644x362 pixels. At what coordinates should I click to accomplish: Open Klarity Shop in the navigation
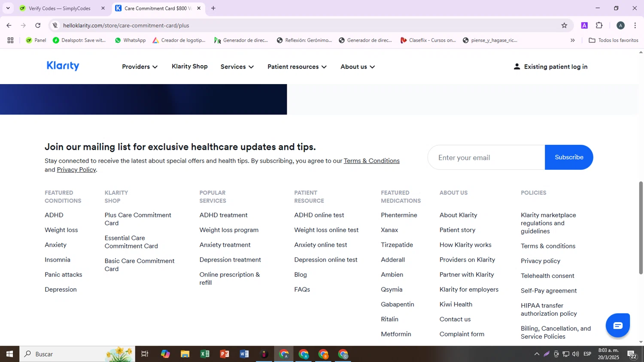[x=190, y=66]
